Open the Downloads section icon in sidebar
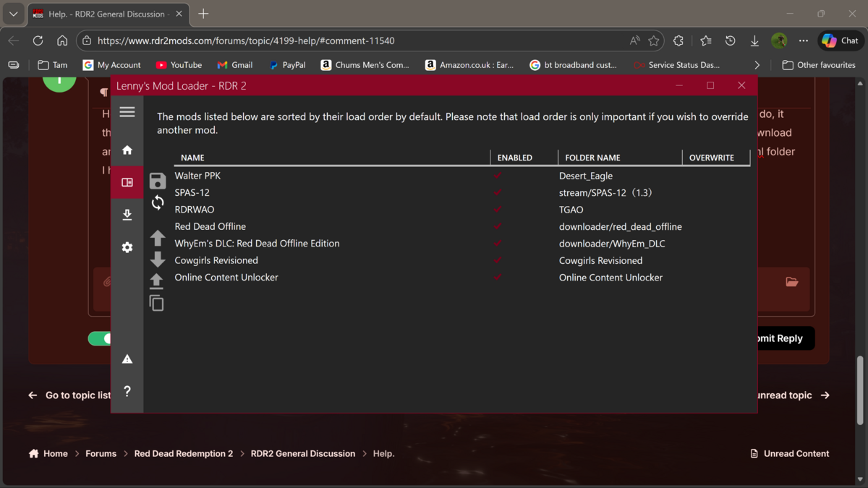This screenshot has height=488, width=868. (127, 215)
